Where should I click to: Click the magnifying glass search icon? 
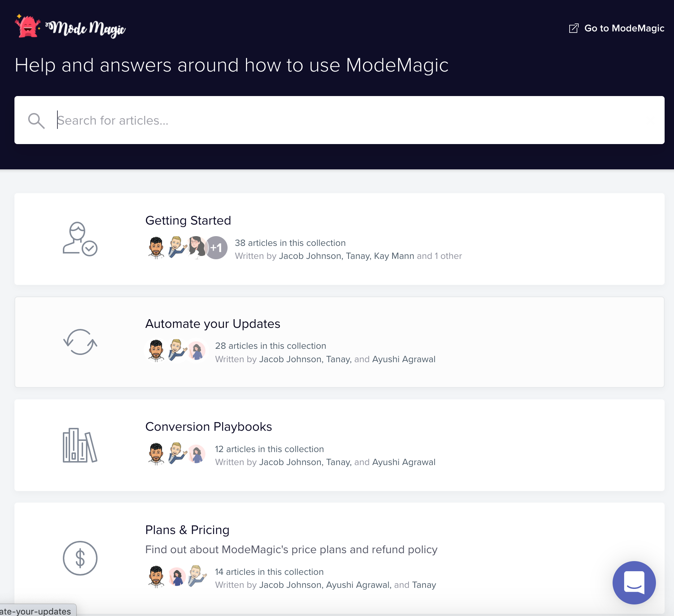[x=36, y=121]
